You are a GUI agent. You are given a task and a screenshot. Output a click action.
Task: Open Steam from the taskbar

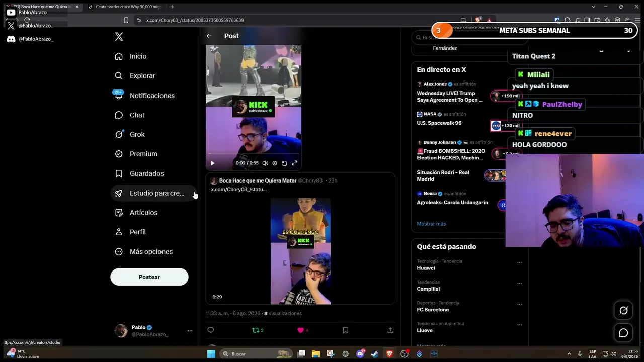coord(375,354)
